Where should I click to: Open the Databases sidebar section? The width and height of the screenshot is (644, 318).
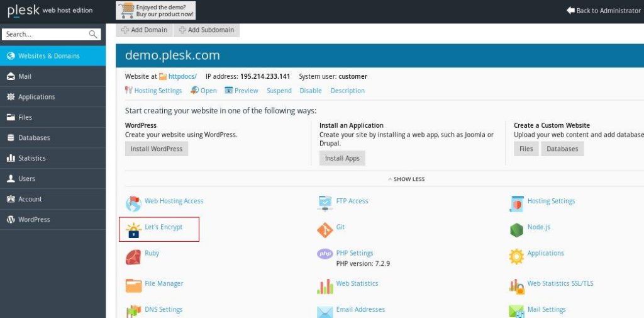(53, 138)
